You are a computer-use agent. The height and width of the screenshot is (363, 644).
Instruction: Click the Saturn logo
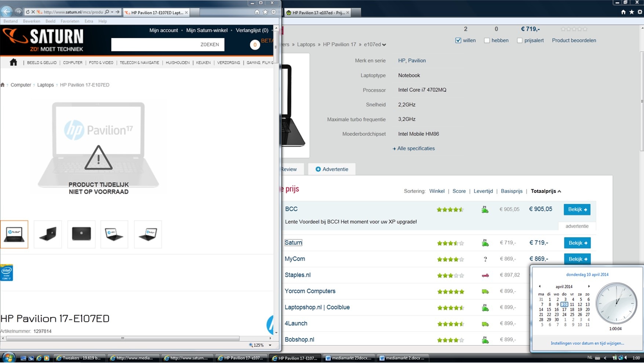pyautogui.click(x=43, y=40)
